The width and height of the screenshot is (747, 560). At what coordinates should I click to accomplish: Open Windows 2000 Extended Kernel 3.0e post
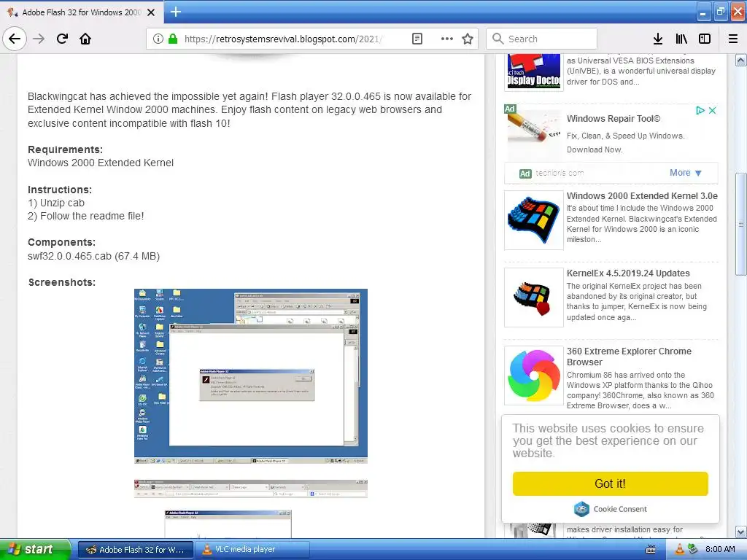point(642,195)
